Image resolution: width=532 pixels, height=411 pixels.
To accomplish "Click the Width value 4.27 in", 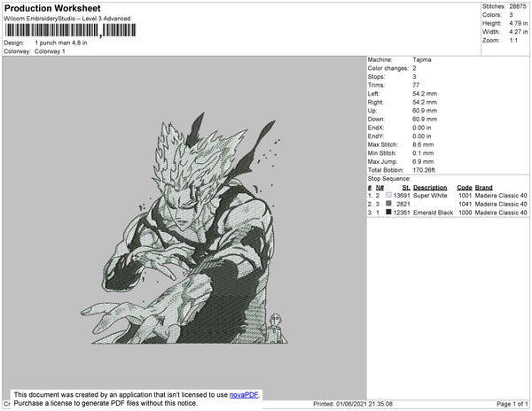I will click(518, 32).
